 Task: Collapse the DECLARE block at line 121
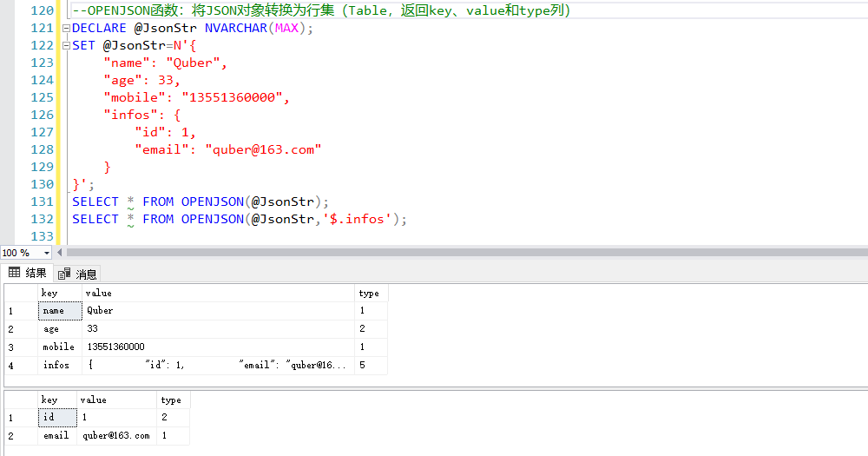click(67, 29)
